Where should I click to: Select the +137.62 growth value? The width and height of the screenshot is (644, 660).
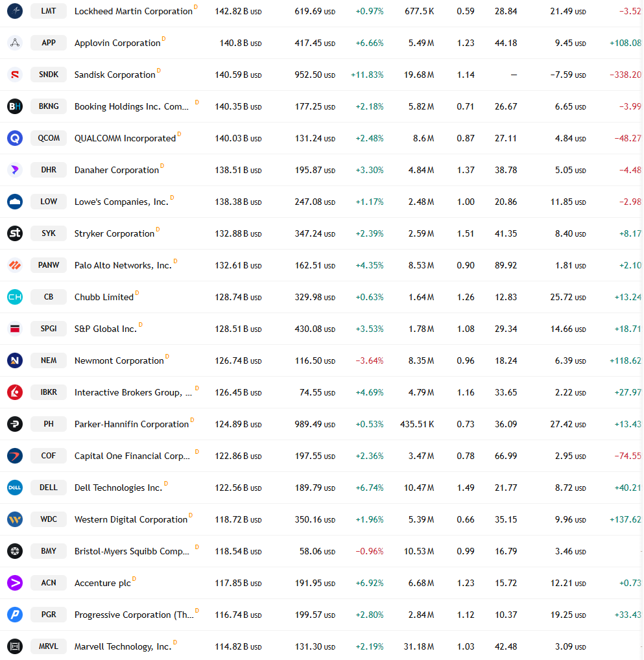click(625, 520)
